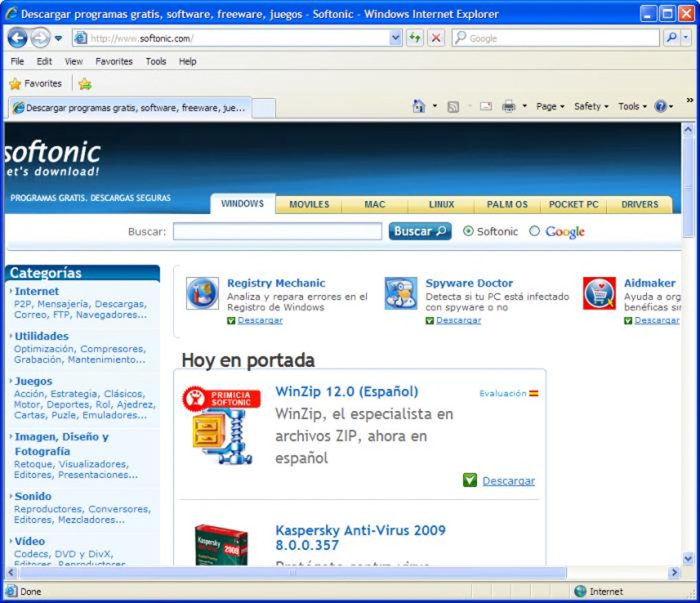Click the Buscar search text field
The height and width of the screenshot is (603, 700).
(x=277, y=231)
